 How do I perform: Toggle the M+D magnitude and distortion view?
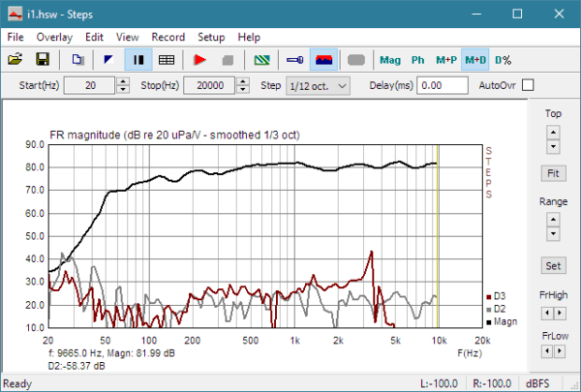point(474,60)
